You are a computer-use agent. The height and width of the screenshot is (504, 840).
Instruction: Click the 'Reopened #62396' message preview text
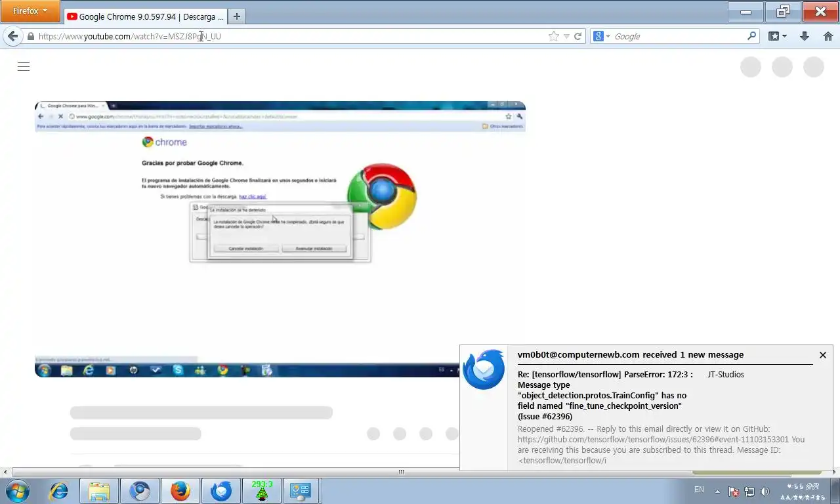tap(661, 445)
